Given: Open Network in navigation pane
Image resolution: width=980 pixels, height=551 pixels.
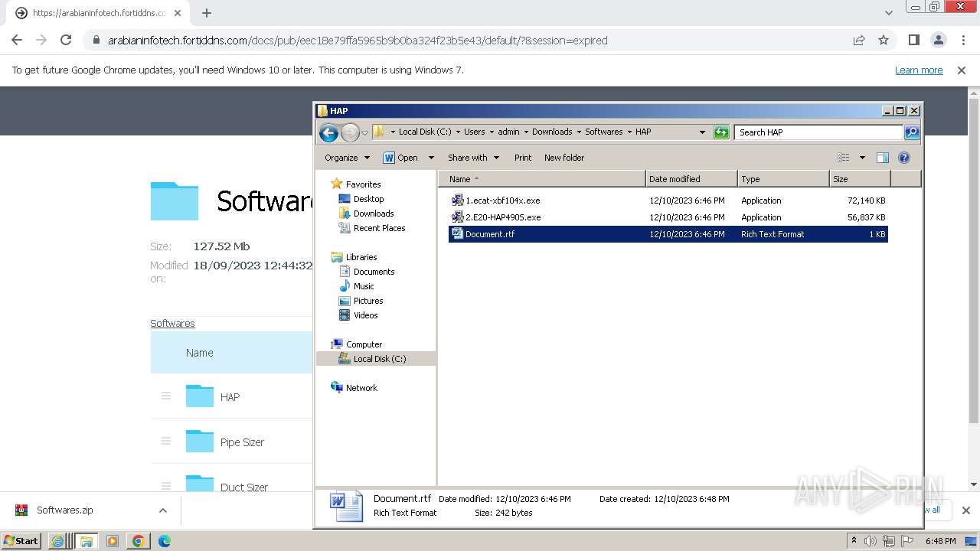Looking at the screenshot, I should [361, 388].
